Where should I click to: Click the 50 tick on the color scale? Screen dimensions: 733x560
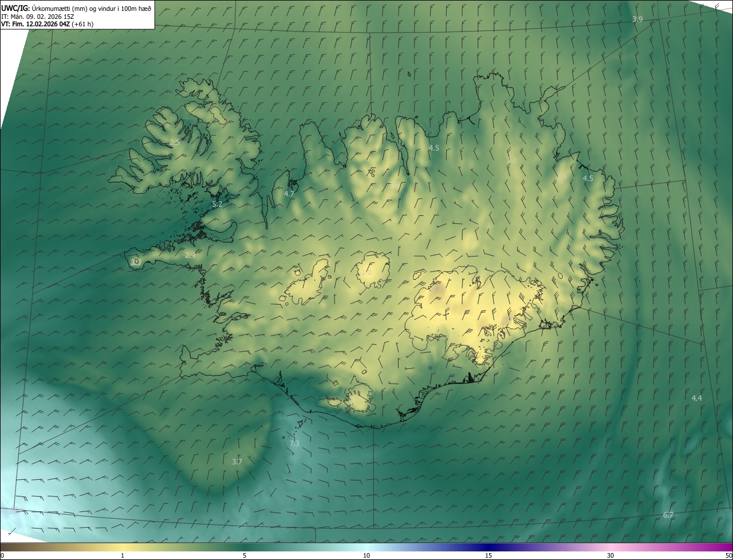728,555
